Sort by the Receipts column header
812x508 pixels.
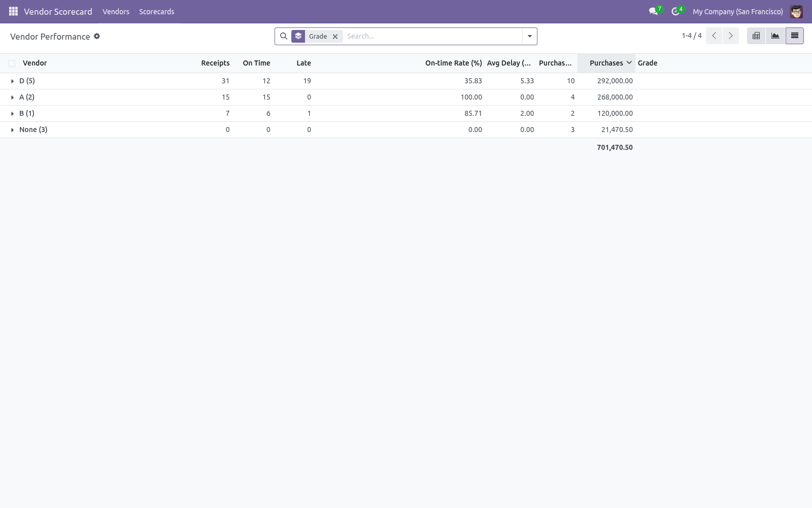click(x=215, y=63)
